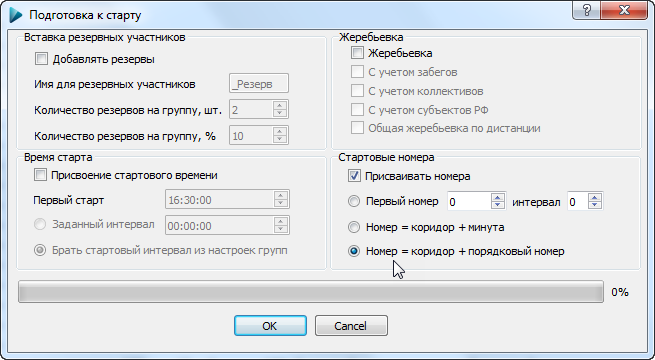Image resolution: width=655 pixels, height=360 pixels.
Task: Open the help question mark button
Action: pyautogui.click(x=586, y=10)
